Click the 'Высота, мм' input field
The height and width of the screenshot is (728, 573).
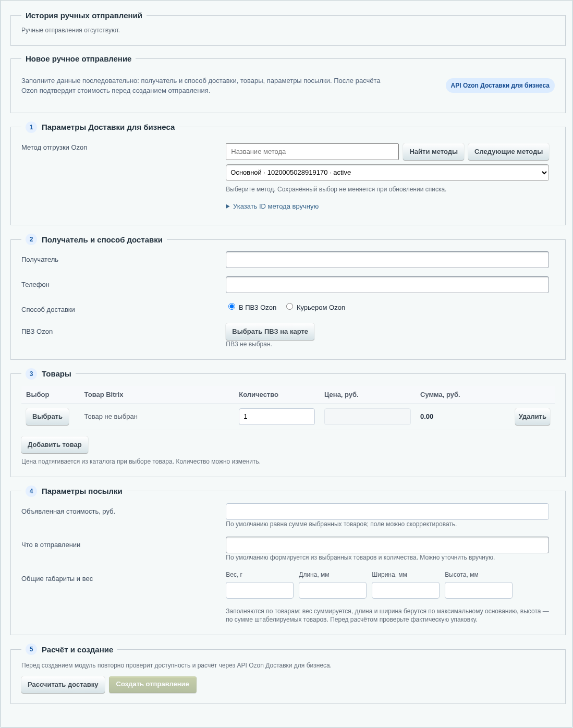pos(479,590)
